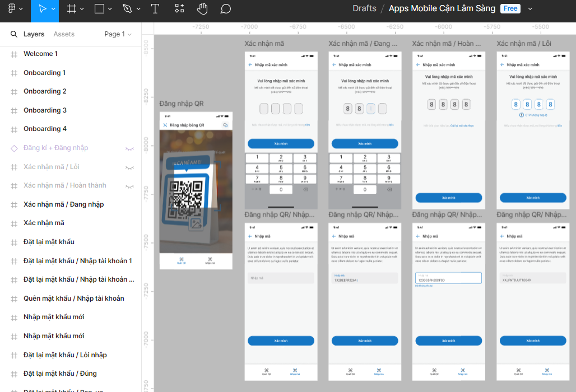Screen dimensions: 576x392
Task: Select the Onboarding 3 frame layer
Action: (45, 110)
